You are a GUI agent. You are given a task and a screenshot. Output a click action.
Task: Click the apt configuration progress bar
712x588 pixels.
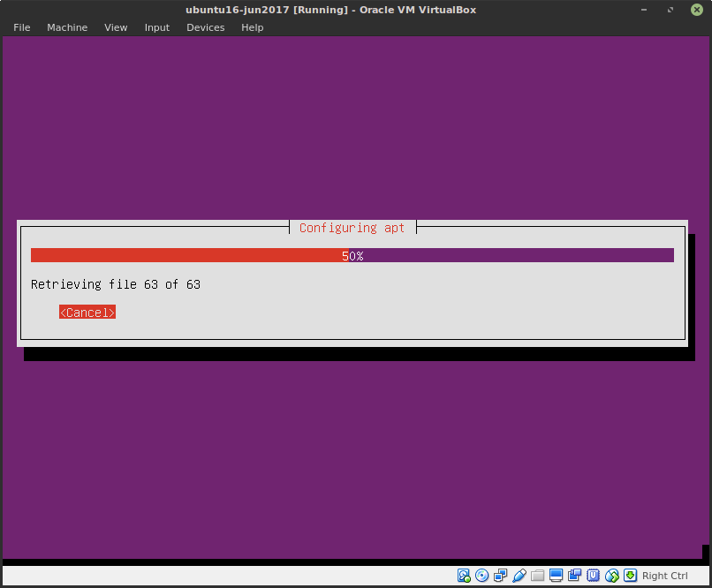pyautogui.click(x=352, y=255)
